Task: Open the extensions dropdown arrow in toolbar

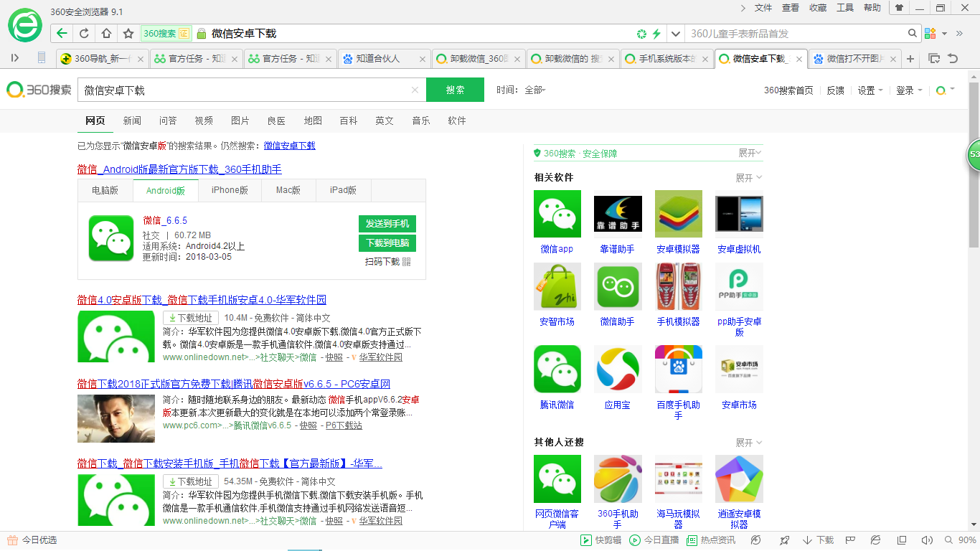Action: pyautogui.click(x=945, y=33)
